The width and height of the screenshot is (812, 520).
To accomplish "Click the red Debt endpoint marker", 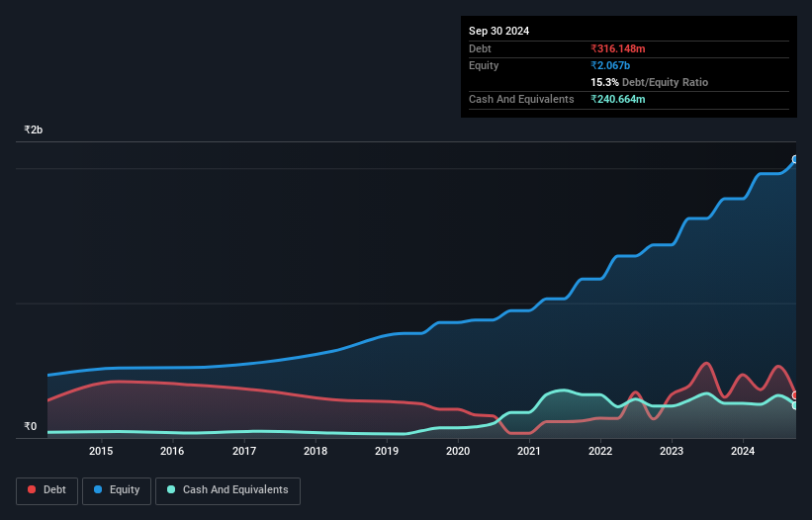I will click(x=796, y=395).
